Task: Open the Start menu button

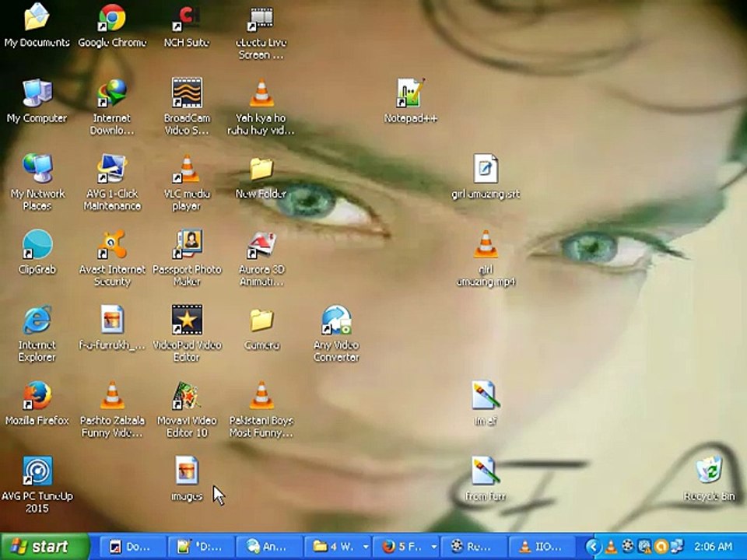Action: point(45,546)
